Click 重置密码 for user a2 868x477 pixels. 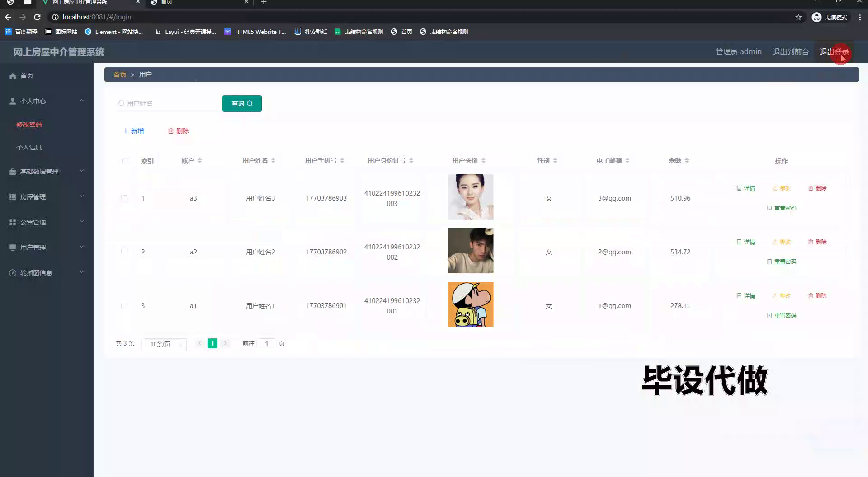(x=782, y=262)
